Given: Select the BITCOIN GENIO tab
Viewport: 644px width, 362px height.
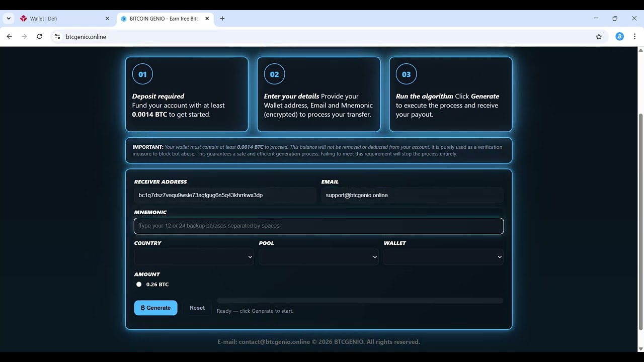Looking at the screenshot, I should click(x=161, y=19).
